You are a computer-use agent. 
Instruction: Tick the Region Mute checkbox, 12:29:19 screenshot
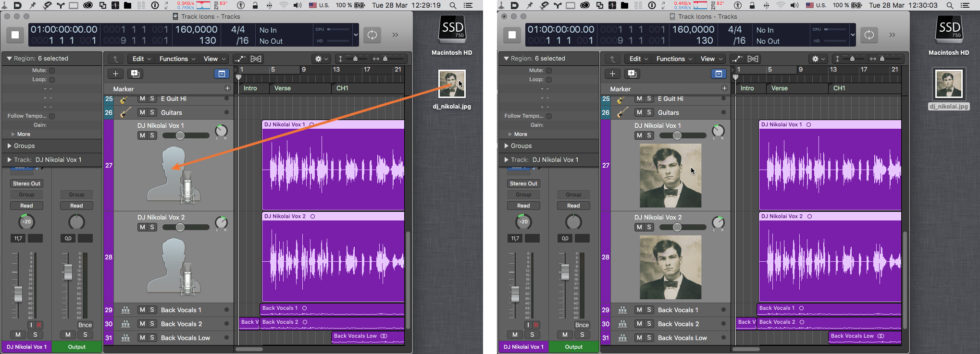52,71
